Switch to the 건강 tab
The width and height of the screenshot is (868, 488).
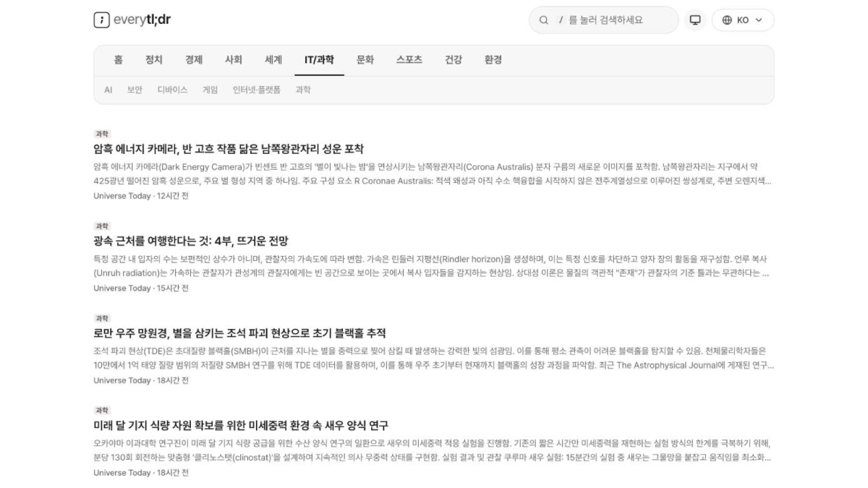pyautogui.click(x=454, y=60)
